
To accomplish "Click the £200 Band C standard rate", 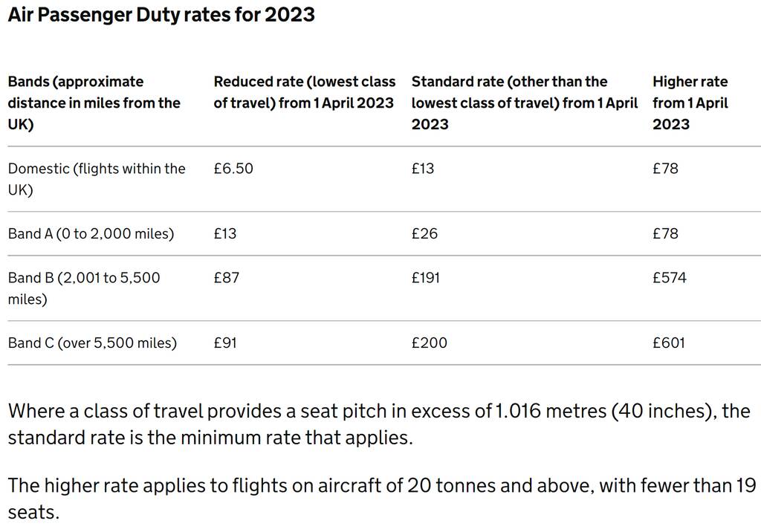I will (430, 343).
